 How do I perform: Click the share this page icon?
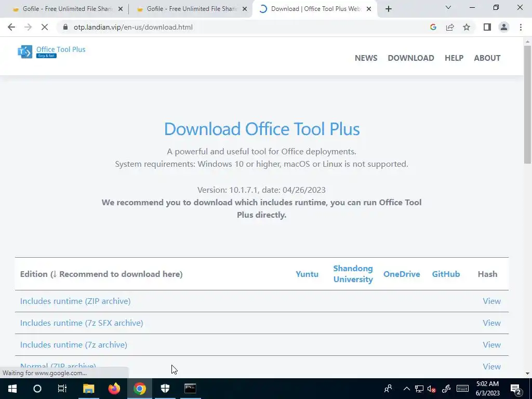[450, 27]
